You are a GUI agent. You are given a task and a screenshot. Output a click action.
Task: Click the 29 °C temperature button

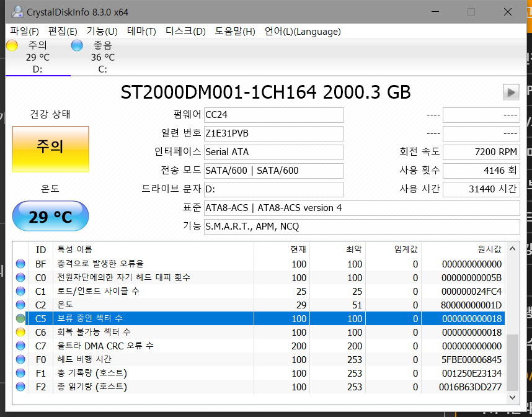(51, 216)
